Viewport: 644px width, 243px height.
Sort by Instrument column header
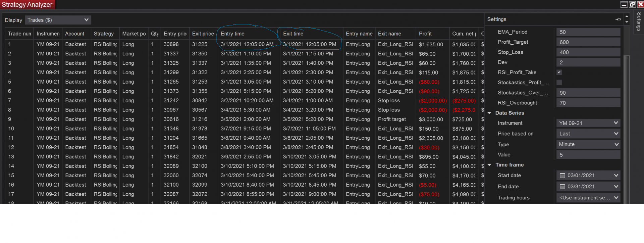tap(48, 34)
